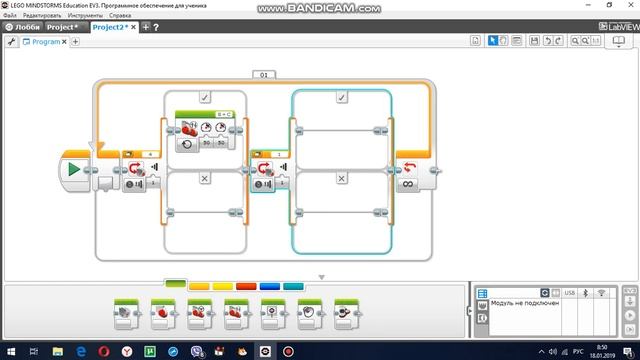
Task: Open the Справка menu
Action: pyautogui.click(x=120, y=15)
